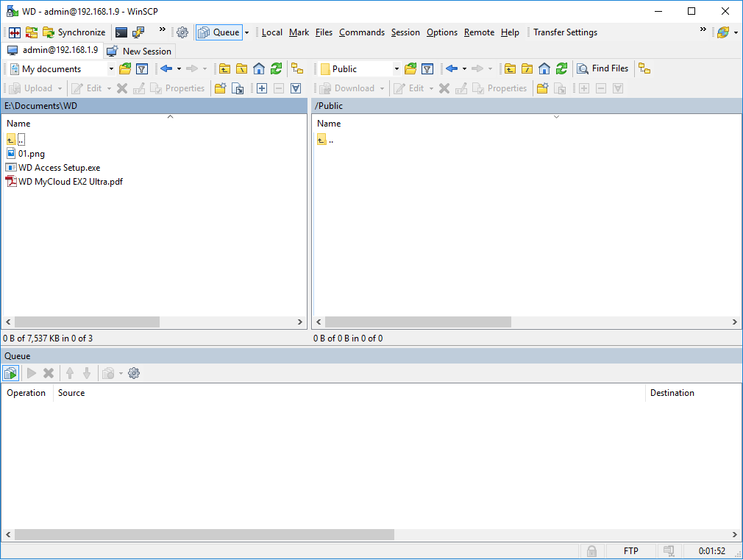Open the Help menu
The width and height of the screenshot is (743, 560).
pos(510,32)
